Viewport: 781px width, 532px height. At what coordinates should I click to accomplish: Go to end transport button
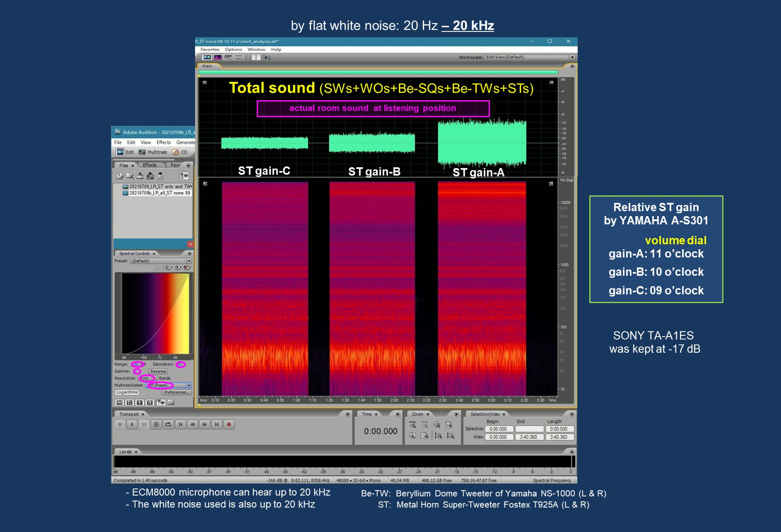tap(217, 424)
